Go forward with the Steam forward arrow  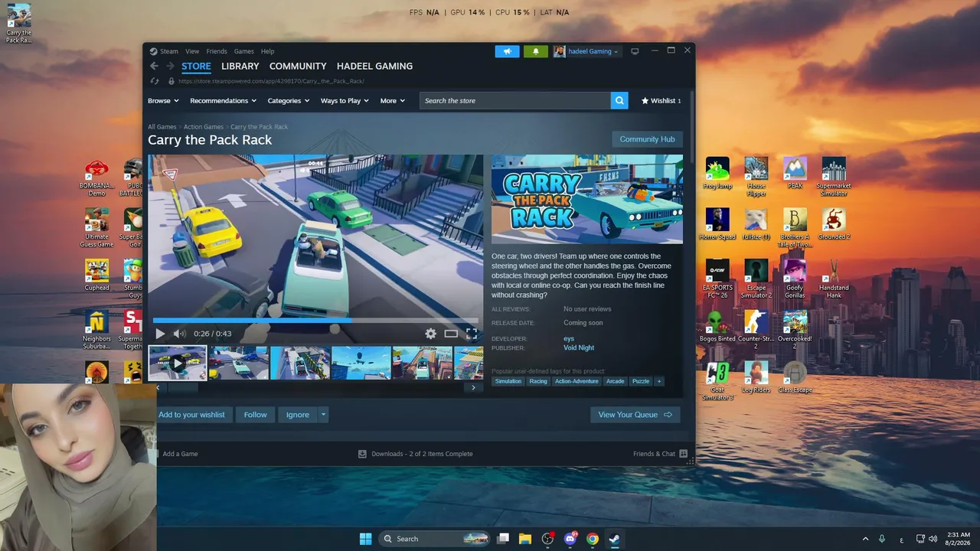tap(170, 67)
